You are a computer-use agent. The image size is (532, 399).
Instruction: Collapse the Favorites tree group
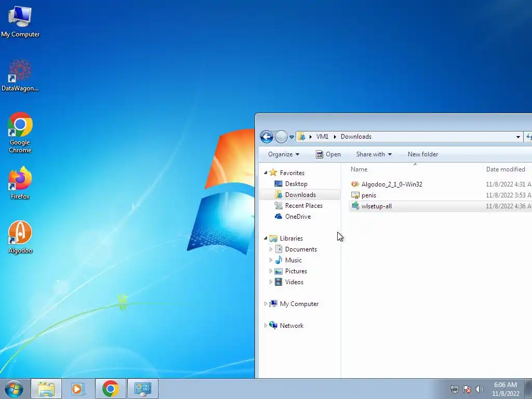tap(265, 172)
